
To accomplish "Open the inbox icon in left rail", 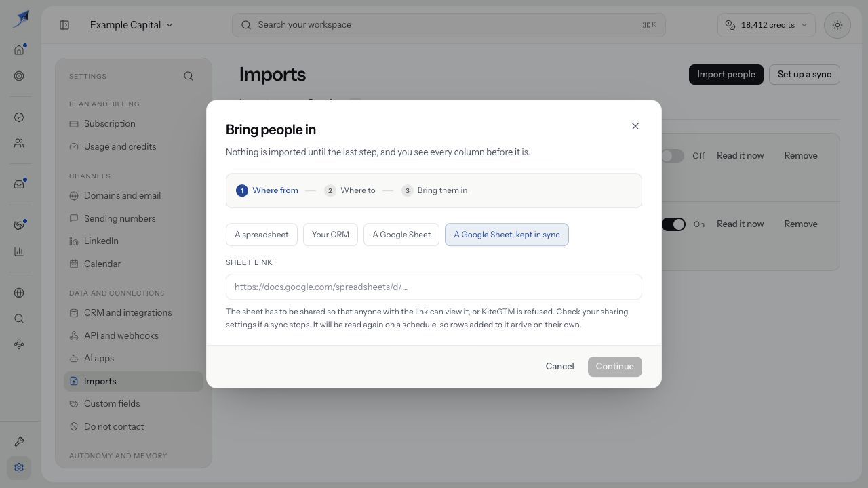I will 19,184.
